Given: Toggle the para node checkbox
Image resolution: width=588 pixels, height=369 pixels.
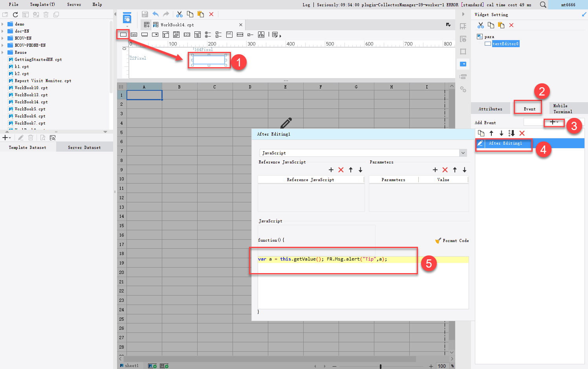Looking at the screenshot, I should click(x=480, y=36).
